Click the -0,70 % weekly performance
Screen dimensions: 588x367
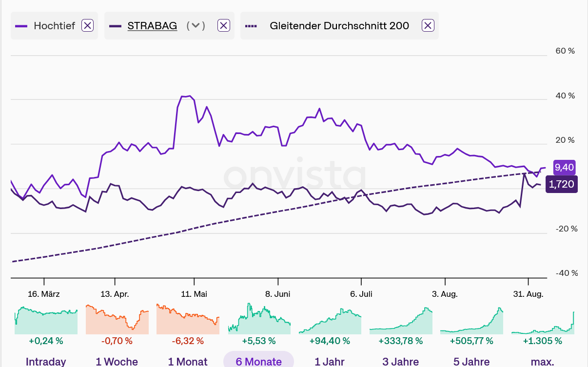(117, 341)
